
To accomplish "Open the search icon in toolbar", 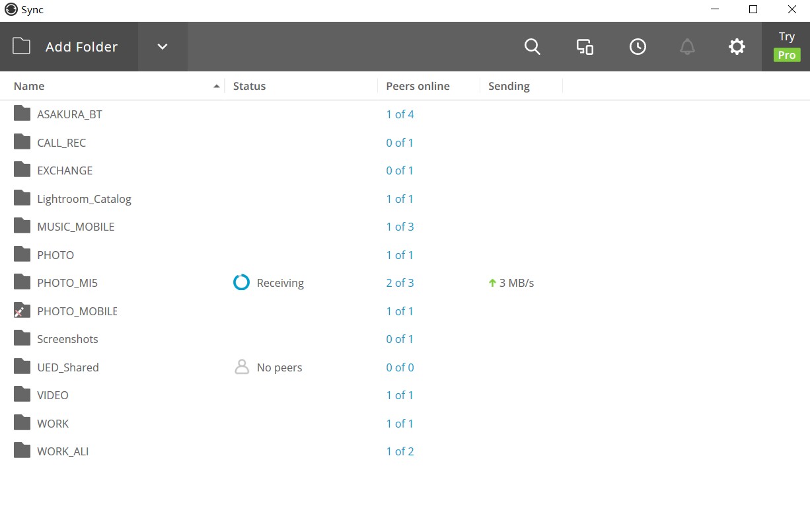I will click(x=533, y=47).
